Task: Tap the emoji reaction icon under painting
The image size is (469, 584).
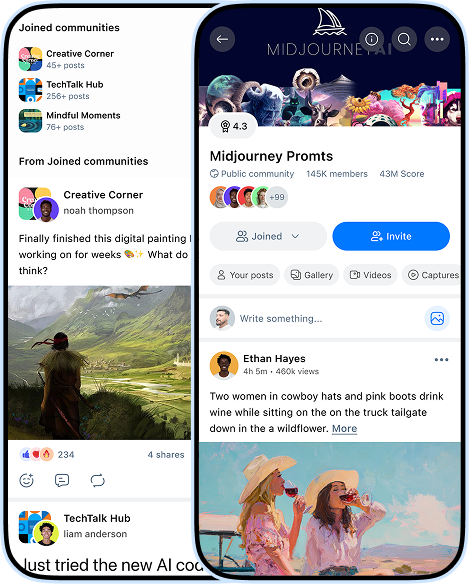Action: (x=26, y=480)
